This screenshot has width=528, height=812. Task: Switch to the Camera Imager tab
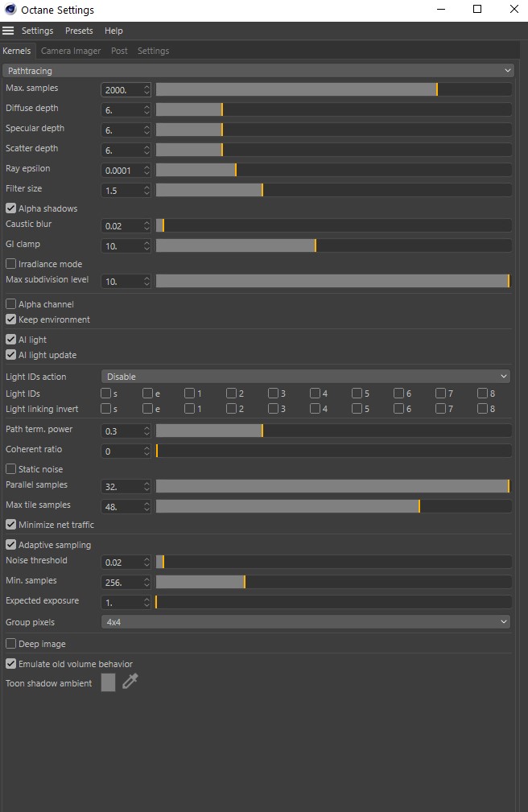(71, 51)
